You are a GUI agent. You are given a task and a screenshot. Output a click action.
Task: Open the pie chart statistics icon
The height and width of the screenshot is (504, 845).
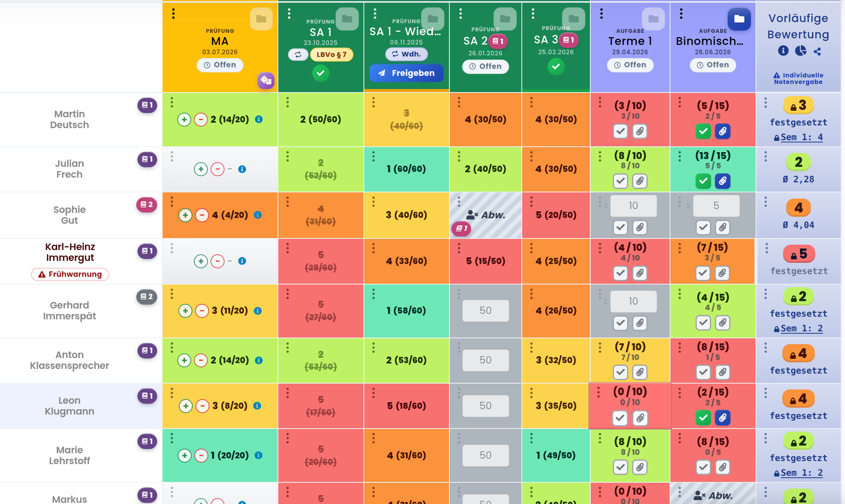click(x=800, y=51)
